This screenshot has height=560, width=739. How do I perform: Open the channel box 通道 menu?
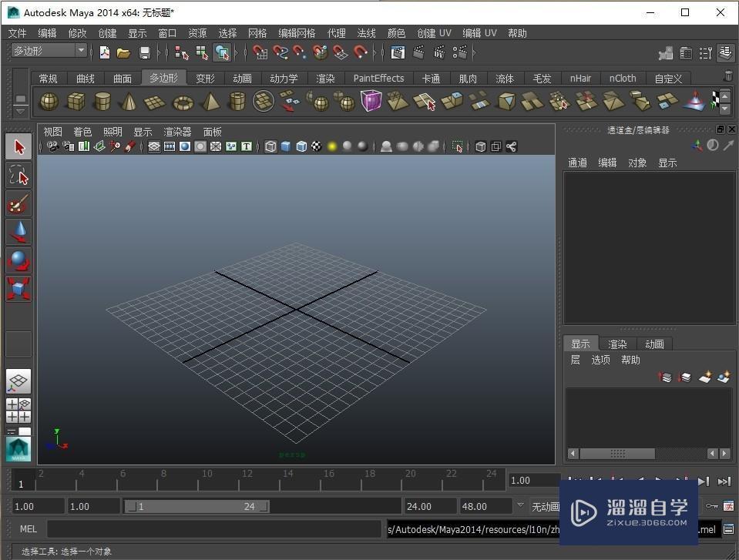point(577,163)
